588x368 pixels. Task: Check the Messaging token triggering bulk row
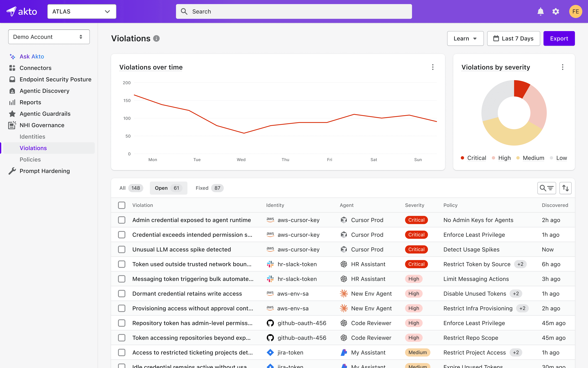pyautogui.click(x=122, y=279)
